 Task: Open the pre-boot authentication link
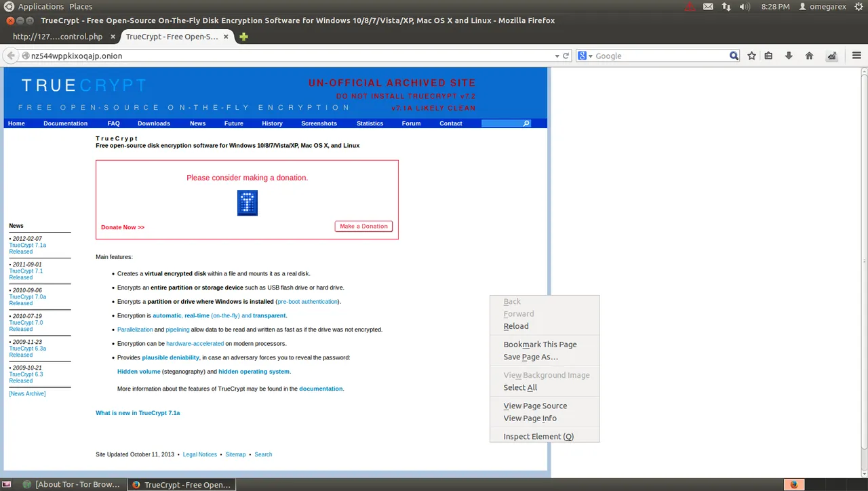307,302
